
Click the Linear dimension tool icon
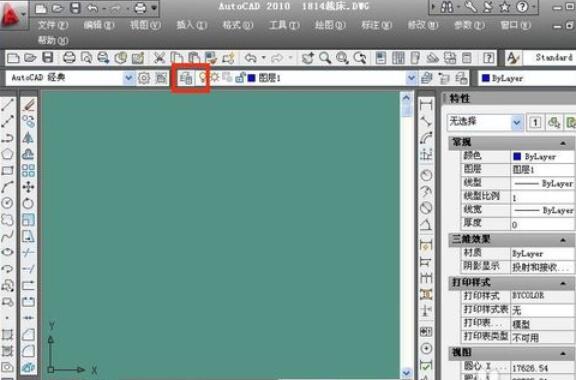pyautogui.click(x=426, y=105)
